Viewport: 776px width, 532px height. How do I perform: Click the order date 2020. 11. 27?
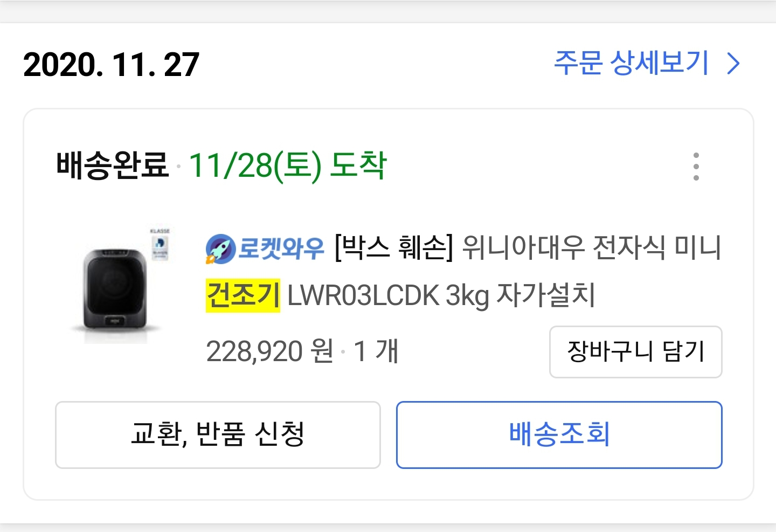pos(112,65)
